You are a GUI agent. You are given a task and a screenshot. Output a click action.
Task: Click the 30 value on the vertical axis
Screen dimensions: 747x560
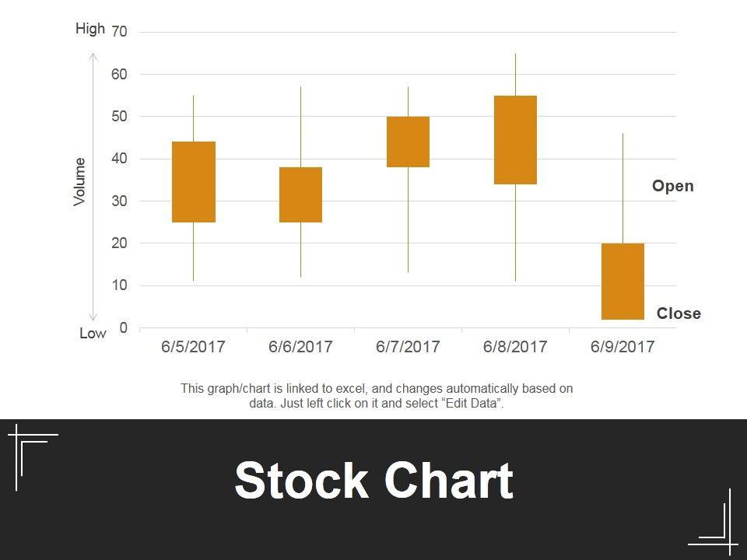(x=120, y=201)
